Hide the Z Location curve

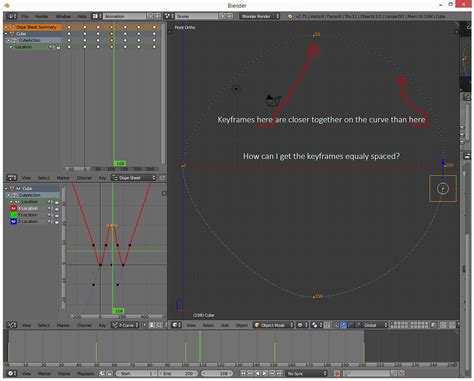[14, 222]
